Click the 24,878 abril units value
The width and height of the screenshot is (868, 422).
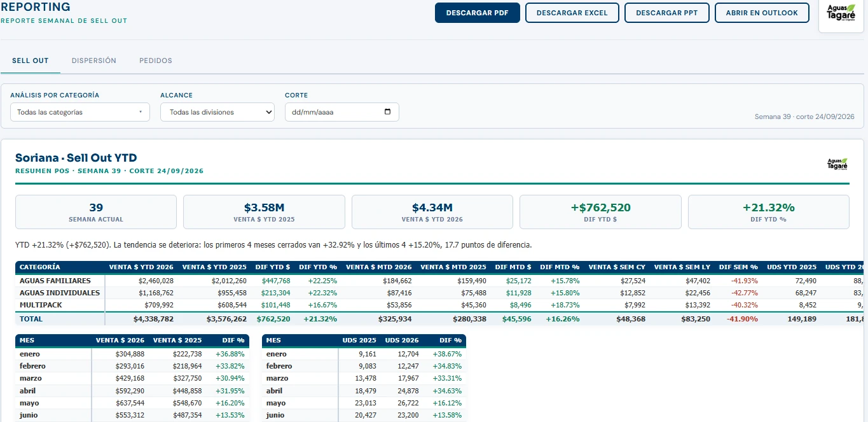pos(407,391)
